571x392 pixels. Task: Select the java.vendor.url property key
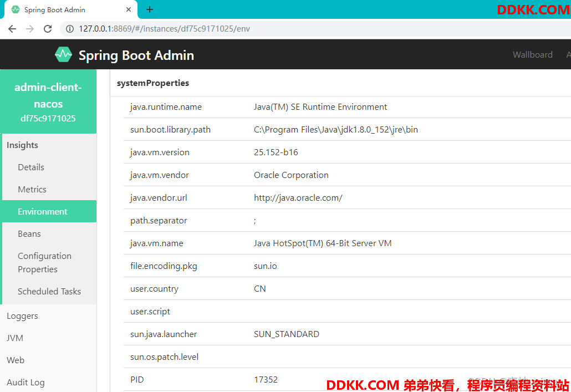(x=159, y=198)
